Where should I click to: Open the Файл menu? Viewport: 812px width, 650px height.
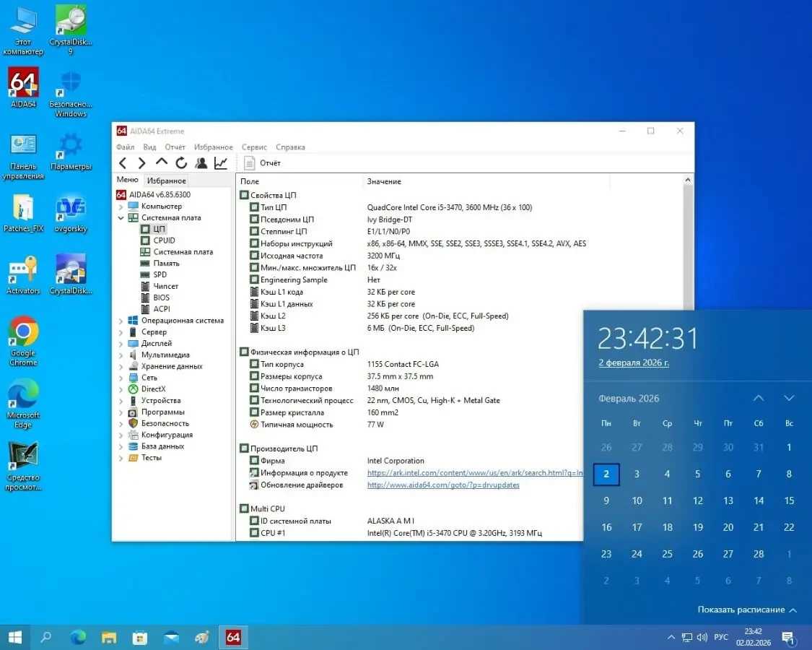coord(126,147)
